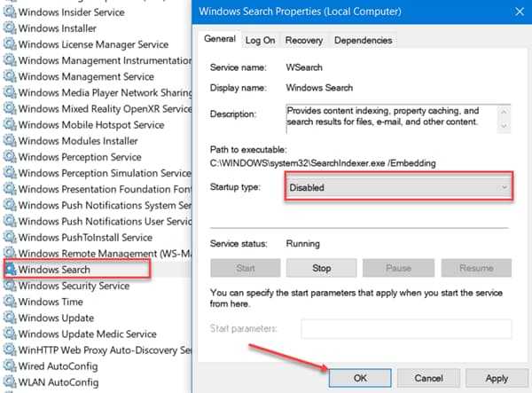Click the greyed-out Resume button
Screen dimensions: 532x393
476,268
